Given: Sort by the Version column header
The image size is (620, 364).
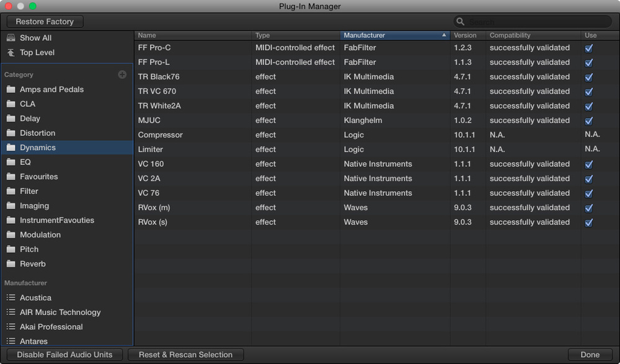Looking at the screenshot, I should (x=467, y=35).
